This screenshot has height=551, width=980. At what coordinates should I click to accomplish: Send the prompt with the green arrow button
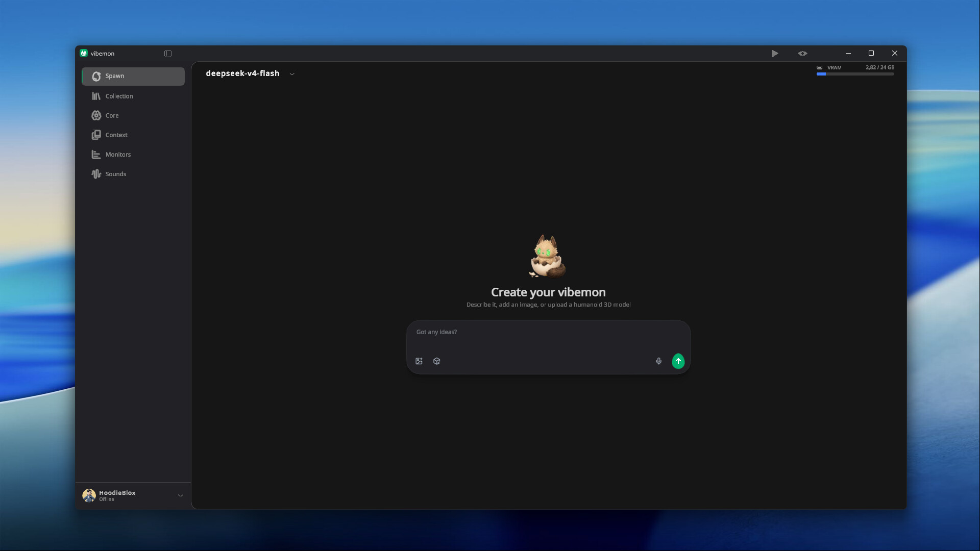(678, 361)
